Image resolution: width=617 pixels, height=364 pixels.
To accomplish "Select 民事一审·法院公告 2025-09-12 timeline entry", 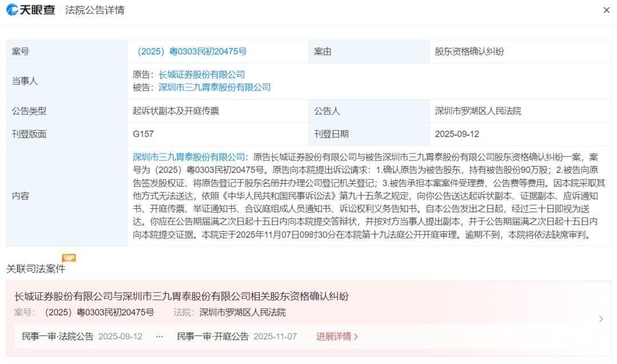I will [82, 336].
